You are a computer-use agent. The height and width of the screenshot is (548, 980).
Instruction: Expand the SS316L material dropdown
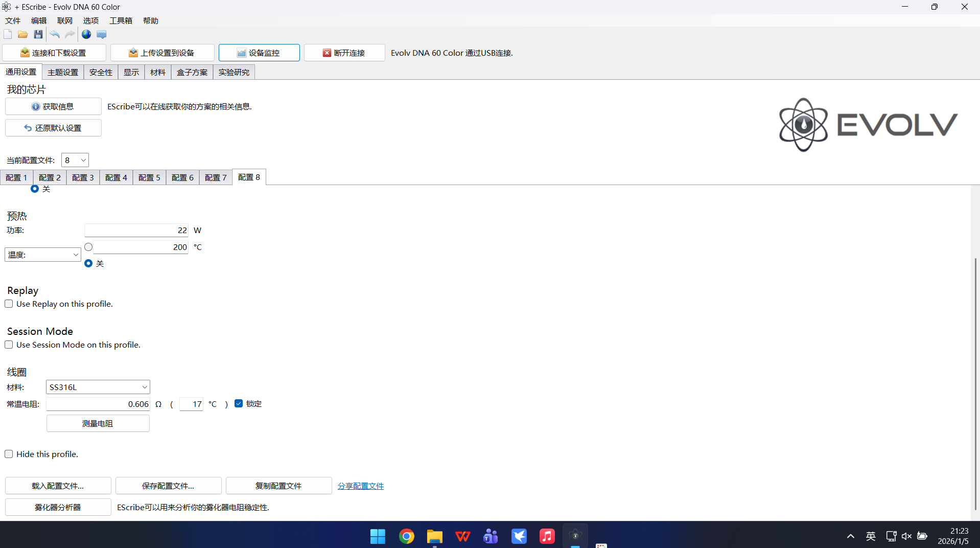point(98,387)
